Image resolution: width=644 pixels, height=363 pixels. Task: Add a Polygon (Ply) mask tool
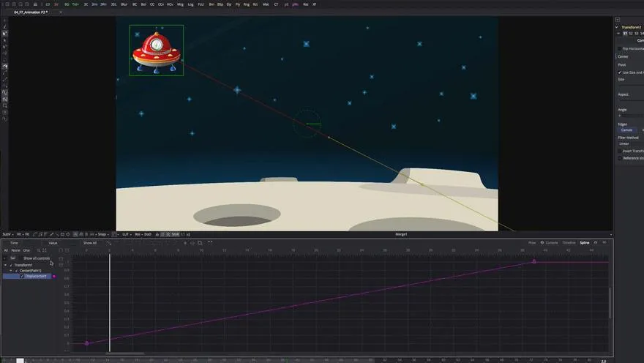pyautogui.click(x=237, y=4)
